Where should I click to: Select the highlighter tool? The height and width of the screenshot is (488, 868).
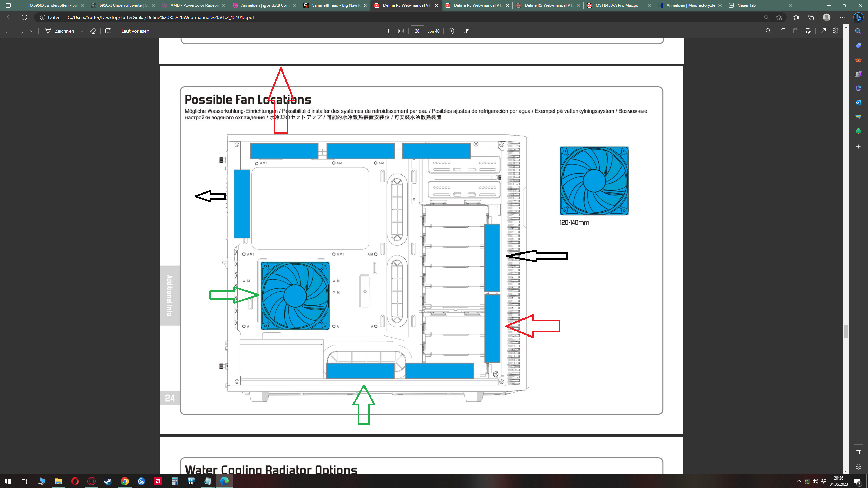pyautogui.click(x=22, y=31)
